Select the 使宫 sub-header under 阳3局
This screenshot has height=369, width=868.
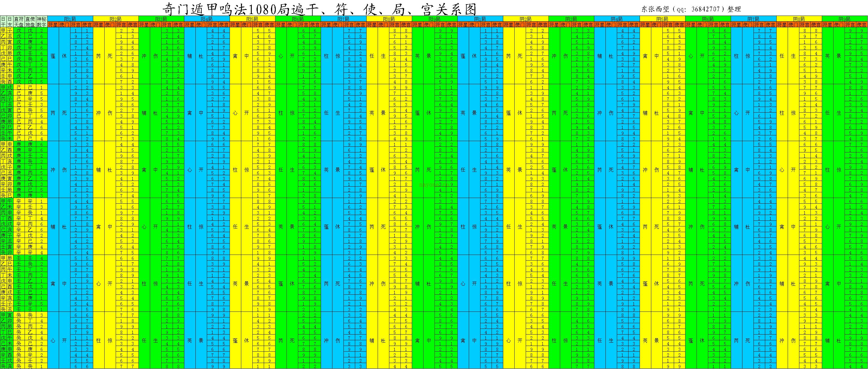[x=178, y=25]
